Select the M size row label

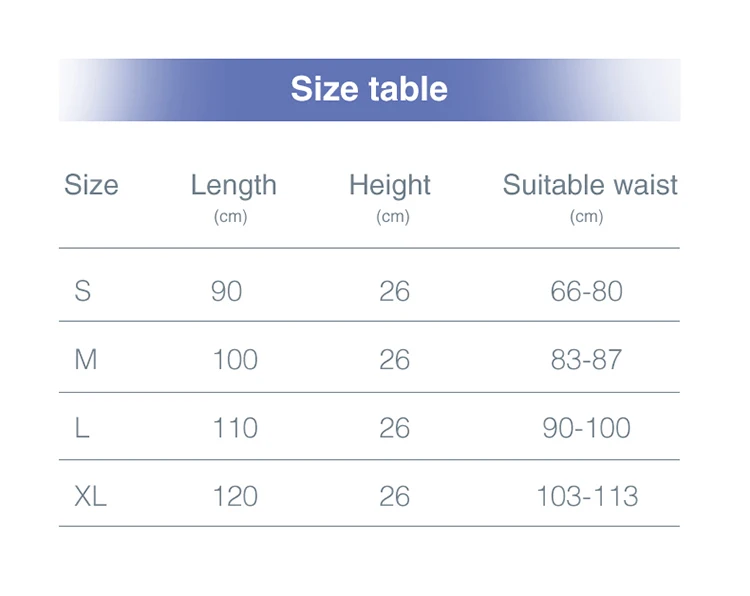coord(86,359)
